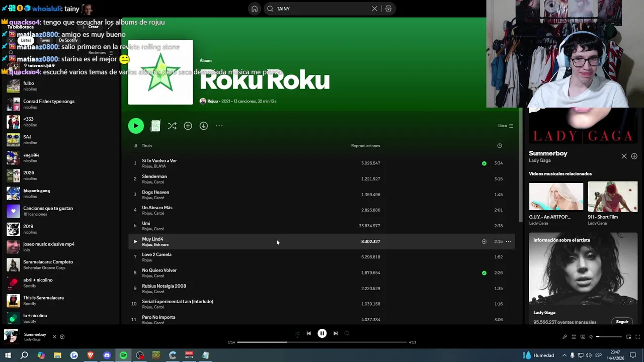Open the mini player icon
The height and width of the screenshot is (362, 644).
tap(628, 337)
